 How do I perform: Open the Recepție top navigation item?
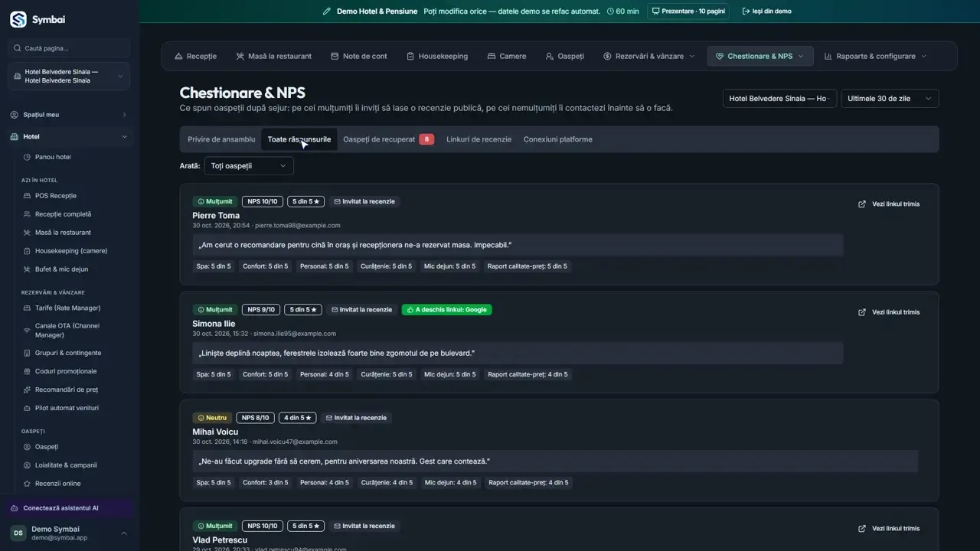(x=195, y=56)
